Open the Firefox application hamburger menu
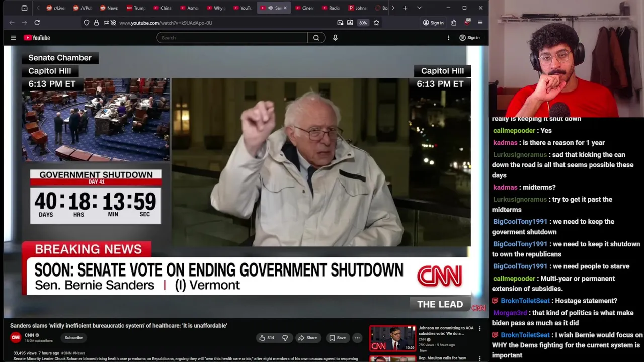Screen dimensions: 644x362 click(x=480, y=23)
